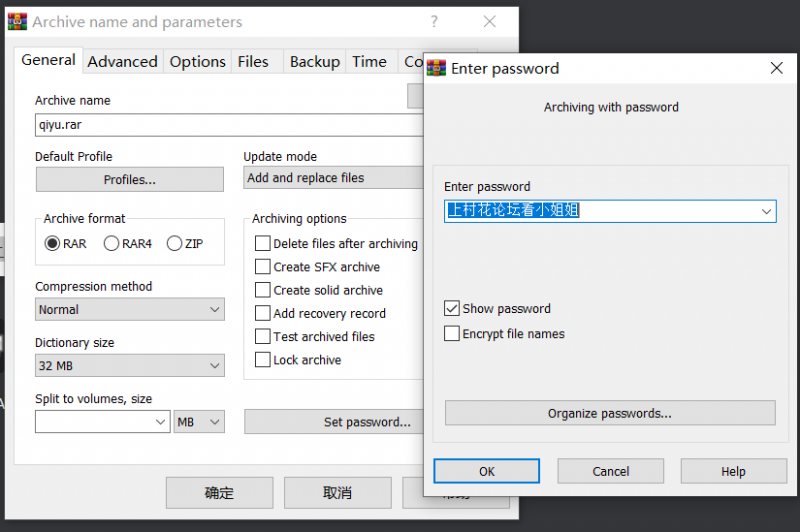Screen dimensions: 800x532
Task: Enable Encrypt file names option
Action: pos(453,334)
